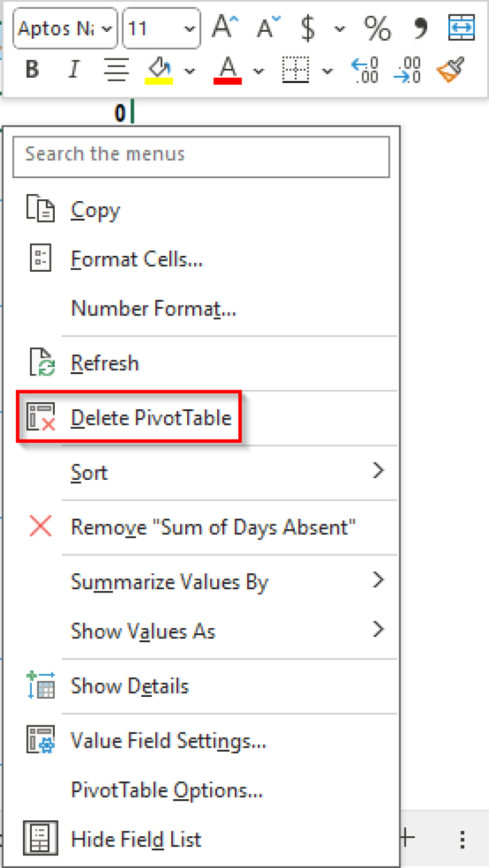This screenshot has width=489, height=868.
Task: Click the Increase Font Size icon
Action: 223,27
